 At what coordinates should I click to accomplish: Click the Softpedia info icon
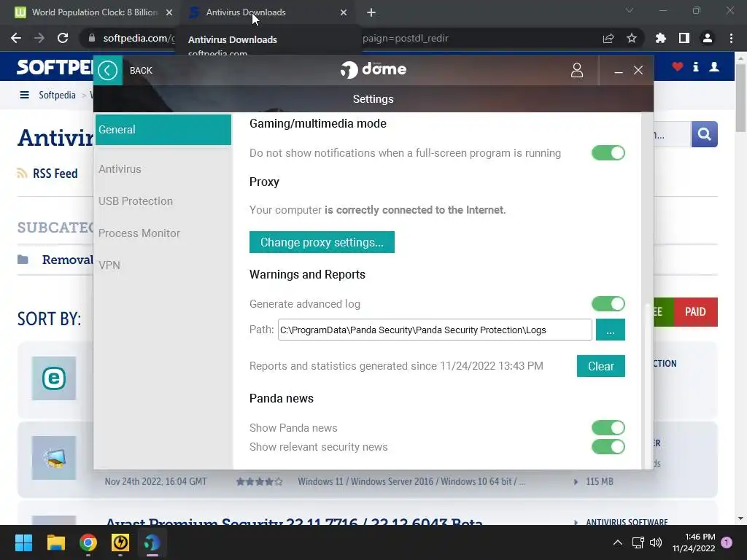click(x=695, y=66)
